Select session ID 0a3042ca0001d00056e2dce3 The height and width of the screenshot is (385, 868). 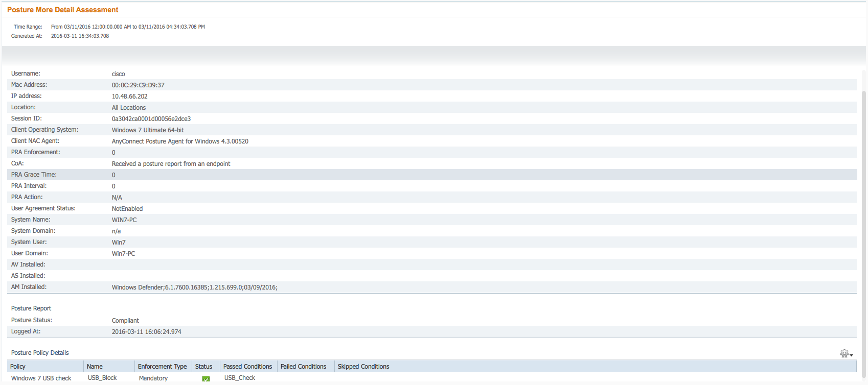coord(151,119)
